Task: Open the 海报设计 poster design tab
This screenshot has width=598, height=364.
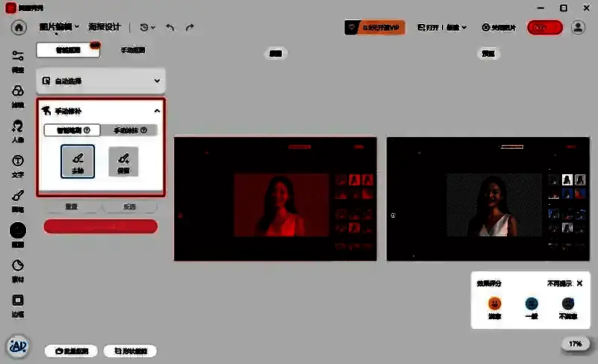Action: (104, 27)
